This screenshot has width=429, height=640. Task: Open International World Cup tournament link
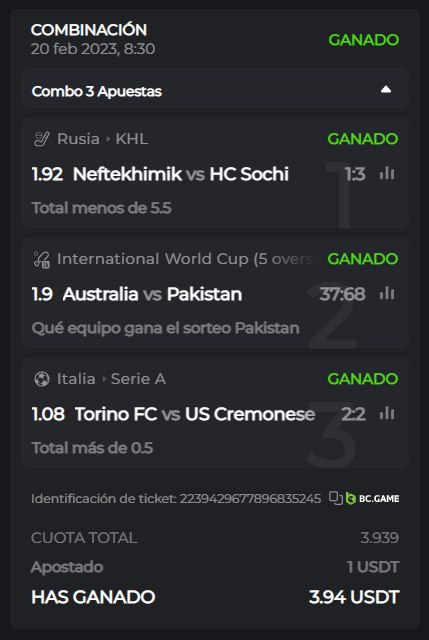(x=186, y=259)
